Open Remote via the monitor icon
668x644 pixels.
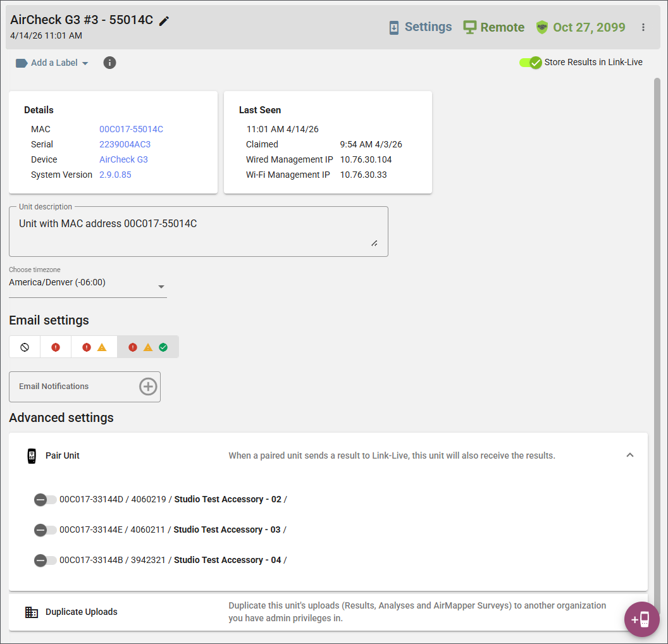(469, 27)
